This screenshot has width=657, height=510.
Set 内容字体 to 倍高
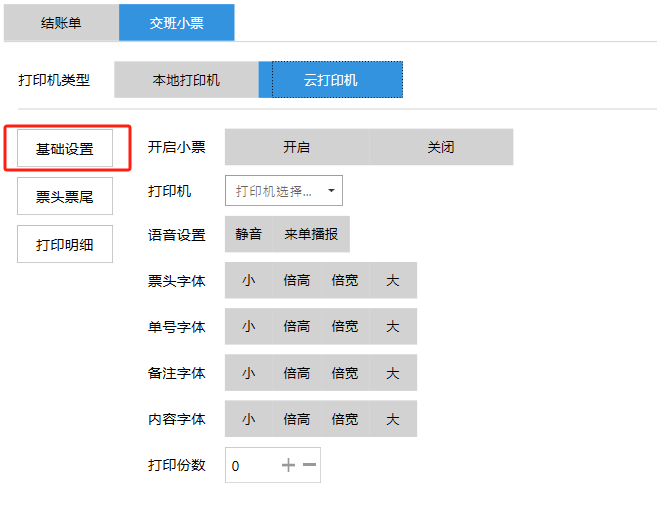coord(296,419)
